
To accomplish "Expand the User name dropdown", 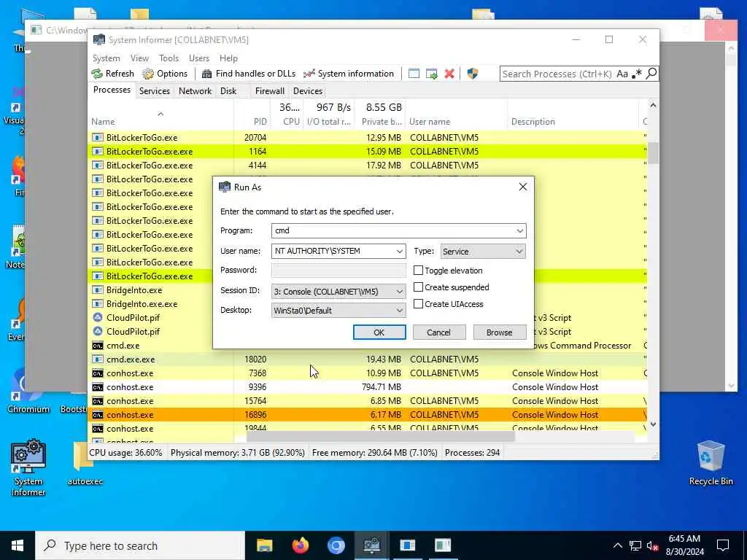I will tap(399, 252).
